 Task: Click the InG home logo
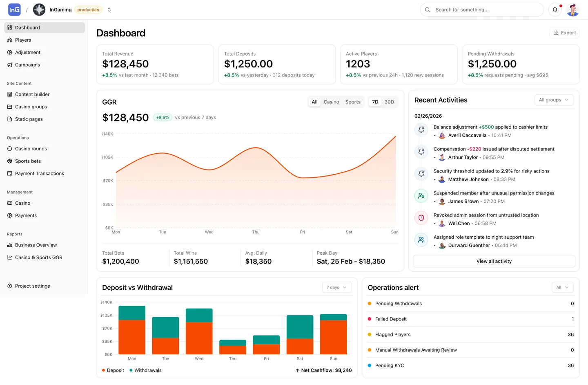point(14,9)
